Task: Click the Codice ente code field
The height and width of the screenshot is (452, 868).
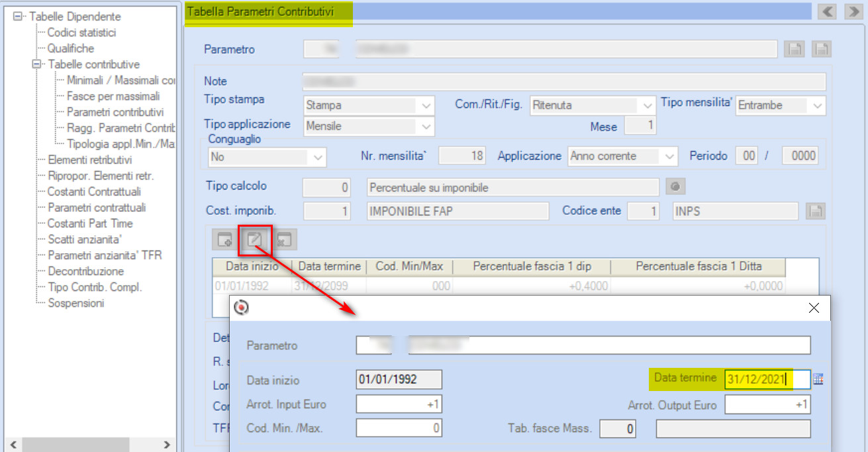Action: pos(644,211)
